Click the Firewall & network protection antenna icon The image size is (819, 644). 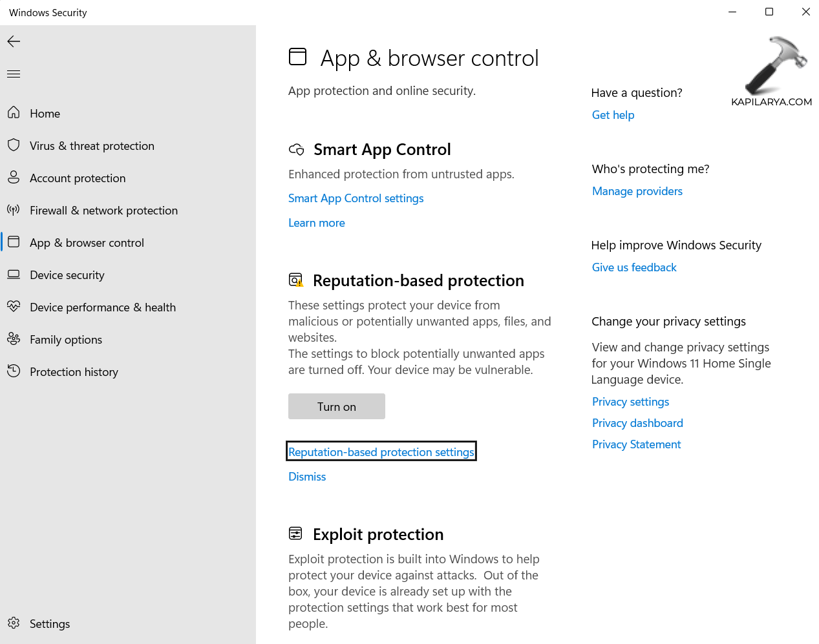pos(14,210)
